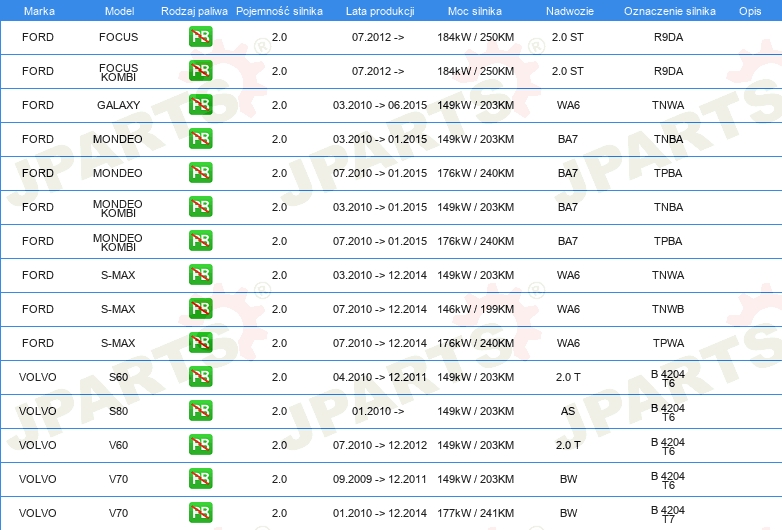Click the "04.2010 -> 12.2011" production years cell

[380, 377]
